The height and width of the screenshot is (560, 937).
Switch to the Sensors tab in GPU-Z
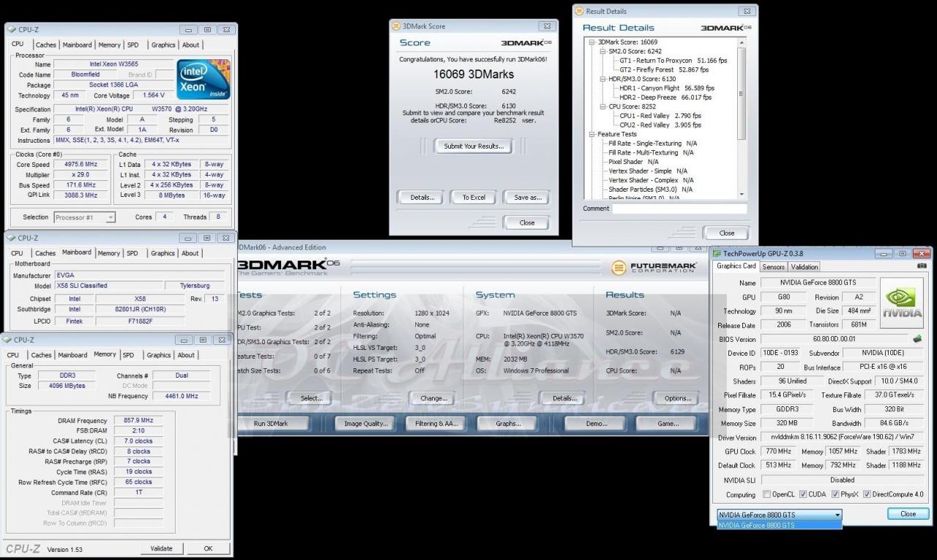(x=774, y=267)
